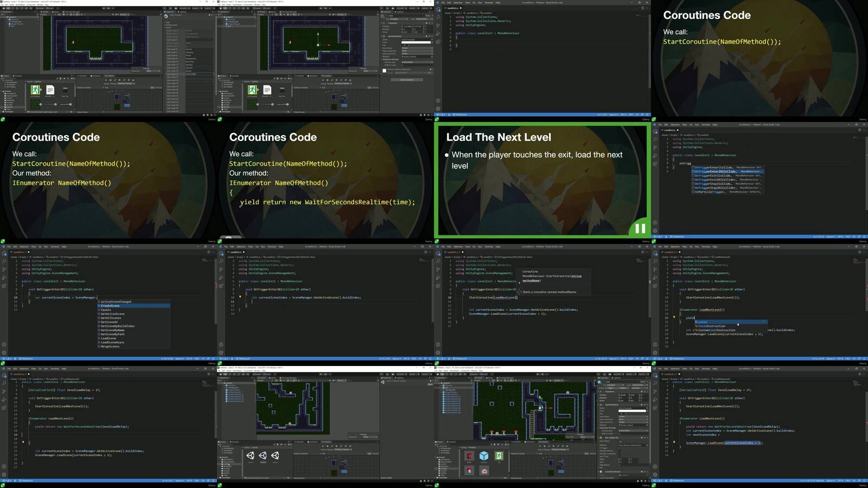The width and height of the screenshot is (868, 488).
Task: Click Source Control icon in OnTrigger autocomplete frame
Action: [x=655, y=147]
